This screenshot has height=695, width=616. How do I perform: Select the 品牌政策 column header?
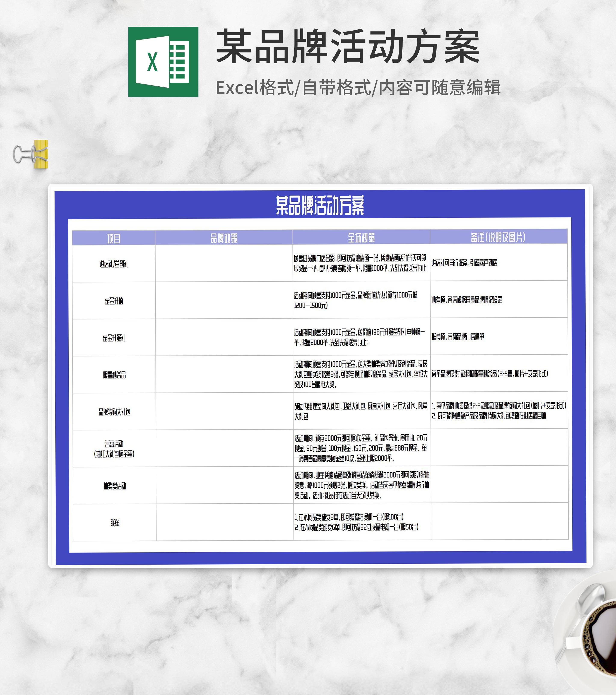pyautogui.click(x=224, y=238)
